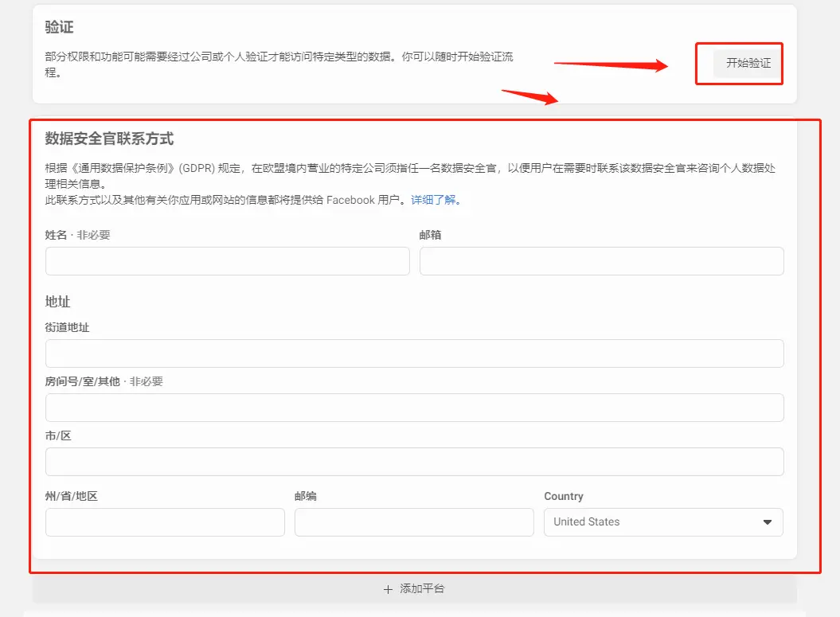Focus the 邮箱 input field
The height and width of the screenshot is (617, 840).
602,261
